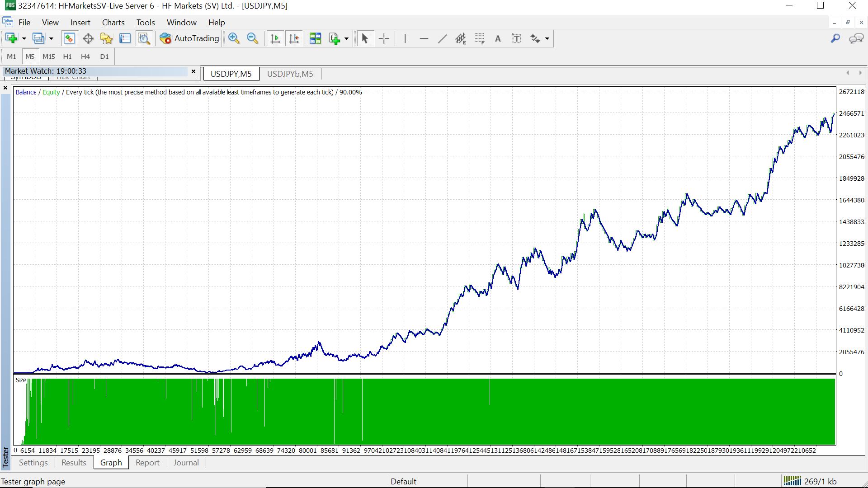Zoom out the chart
868x488 pixels.
252,39
